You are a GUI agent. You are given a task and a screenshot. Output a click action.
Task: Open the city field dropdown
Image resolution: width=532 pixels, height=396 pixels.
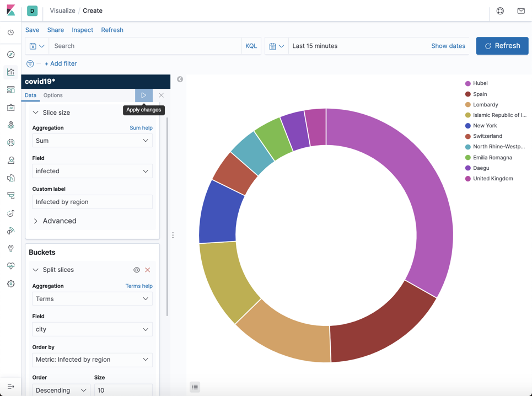[92, 329]
